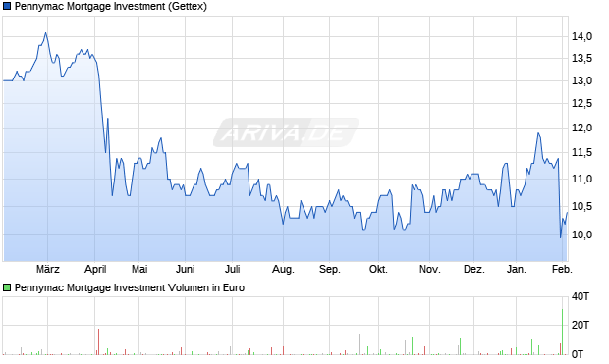
Task: Click the green volume legend swatch
Action: [x=7, y=287]
